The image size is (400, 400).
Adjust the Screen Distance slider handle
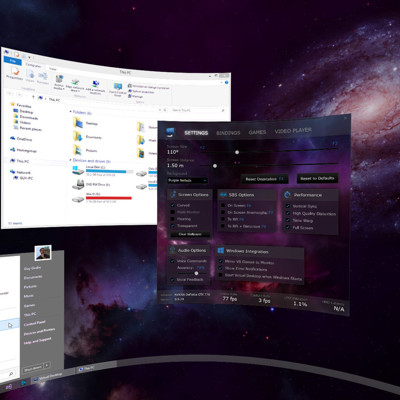coord(215,165)
